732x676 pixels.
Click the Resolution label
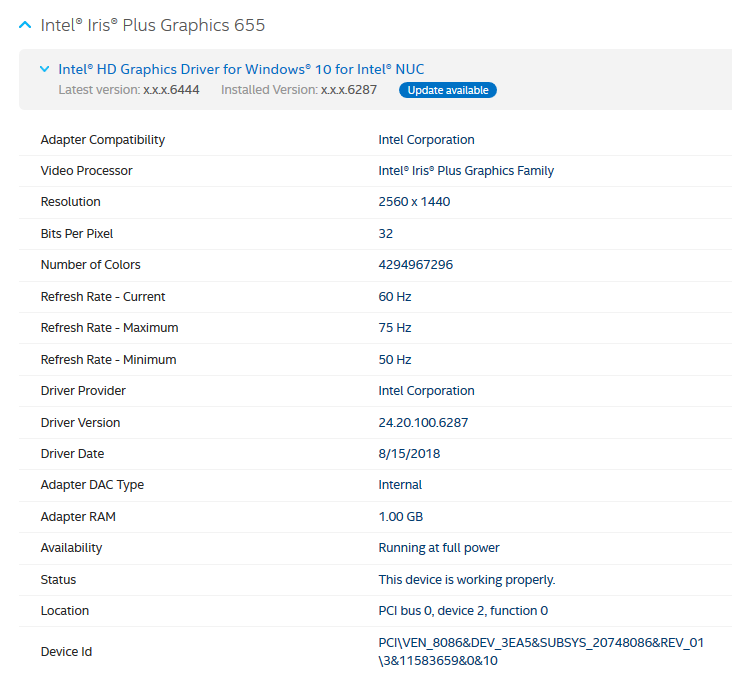pos(70,202)
